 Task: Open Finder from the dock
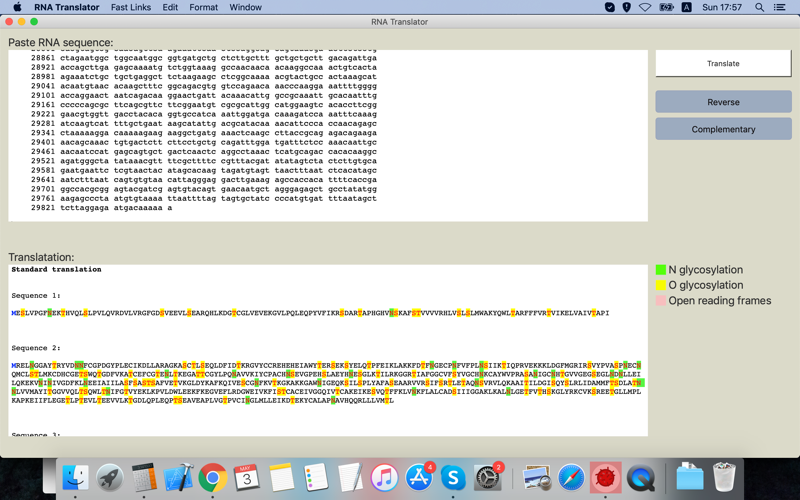coord(75,478)
